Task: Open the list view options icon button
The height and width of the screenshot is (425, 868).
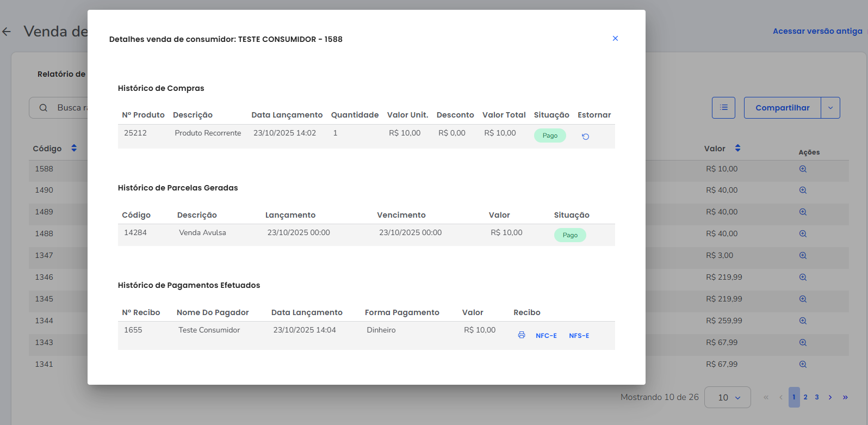Action: (x=723, y=108)
